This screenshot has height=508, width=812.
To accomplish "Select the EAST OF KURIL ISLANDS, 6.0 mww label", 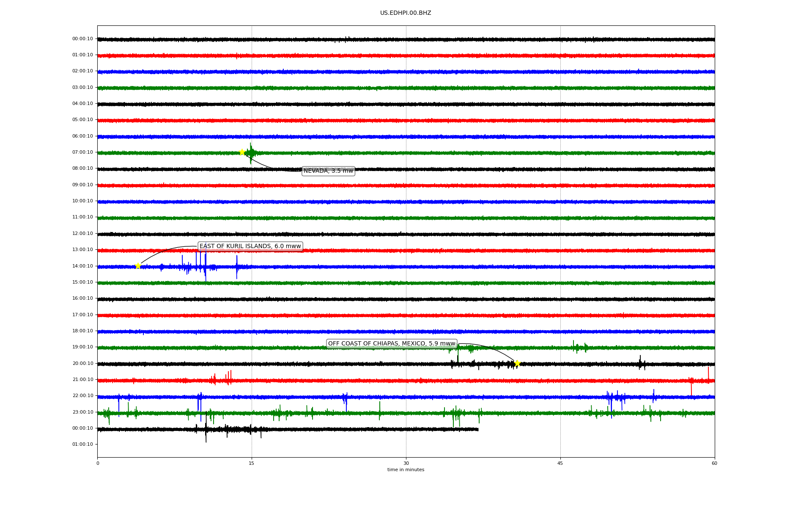I will click(x=250, y=246).
